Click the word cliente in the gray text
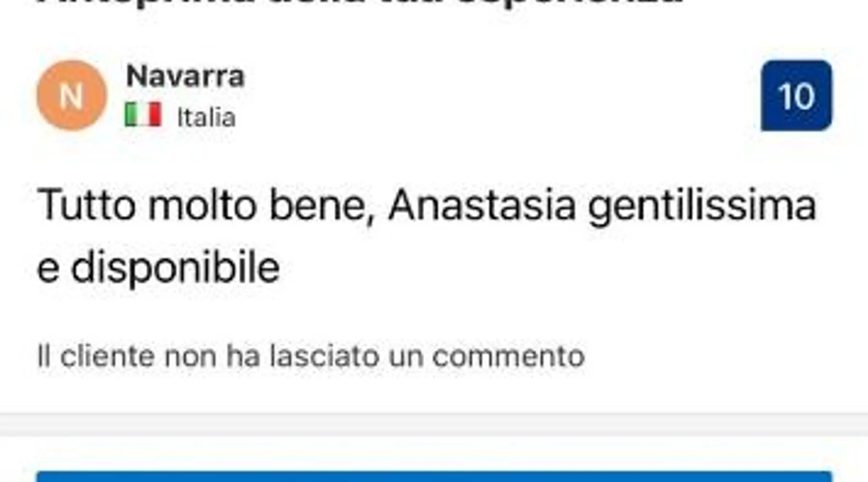The image size is (868, 482). click(x=108, y=356)
